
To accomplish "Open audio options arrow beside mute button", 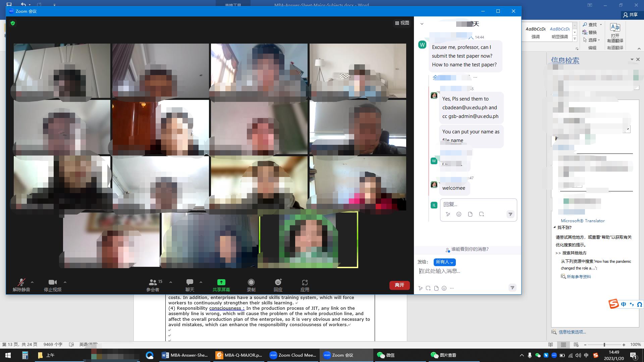I will click(x=32, y=282).
